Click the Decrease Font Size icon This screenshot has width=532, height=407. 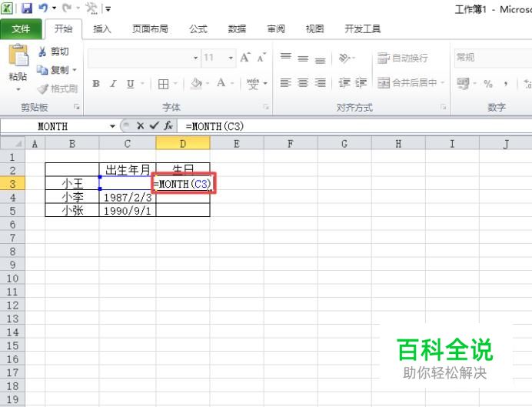[x=261, y=58]
